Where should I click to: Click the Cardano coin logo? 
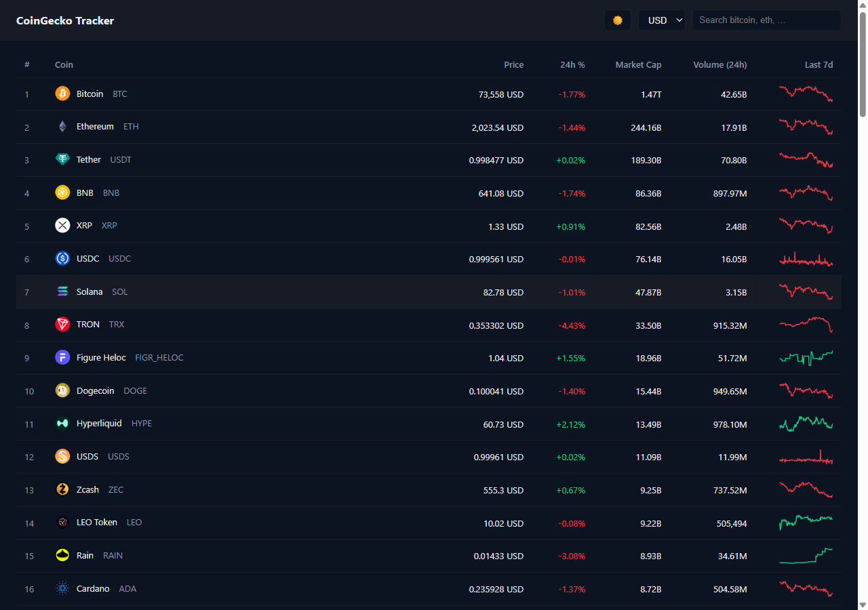pyautogui.click(x=62, y=588)
